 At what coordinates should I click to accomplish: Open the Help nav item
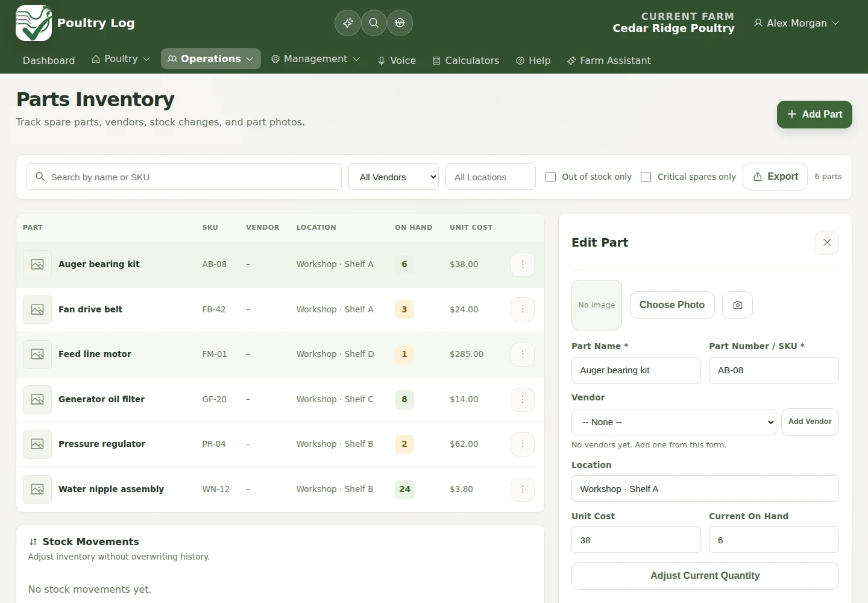(533, 60)
